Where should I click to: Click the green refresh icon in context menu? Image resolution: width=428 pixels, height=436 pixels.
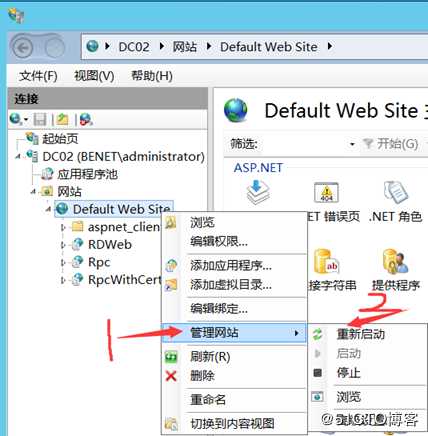(171, 357)
